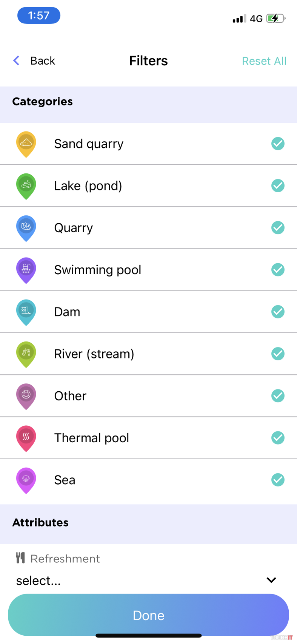Screen dimensions: 297x644
Task: Tap the purple Swimming pool pin icon
Action: tap(26, 270)
